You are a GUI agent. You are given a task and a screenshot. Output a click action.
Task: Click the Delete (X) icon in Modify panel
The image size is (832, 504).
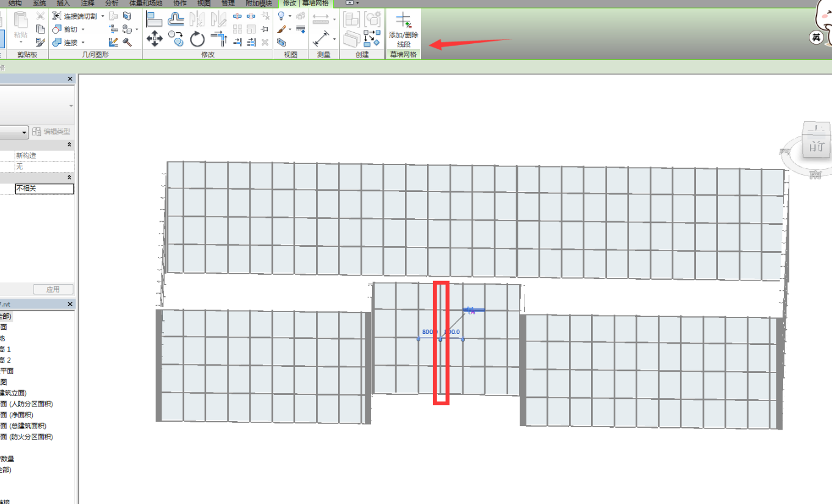tap(265, 42)
